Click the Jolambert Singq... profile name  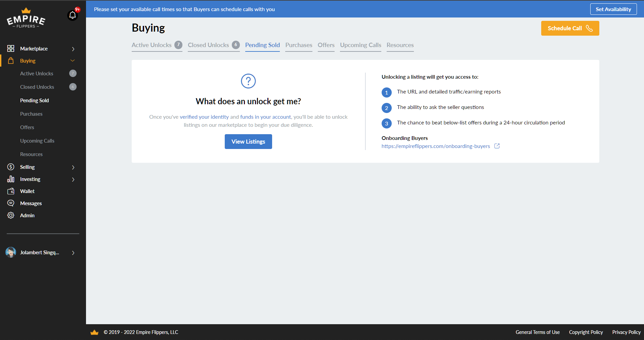point(40,252)
